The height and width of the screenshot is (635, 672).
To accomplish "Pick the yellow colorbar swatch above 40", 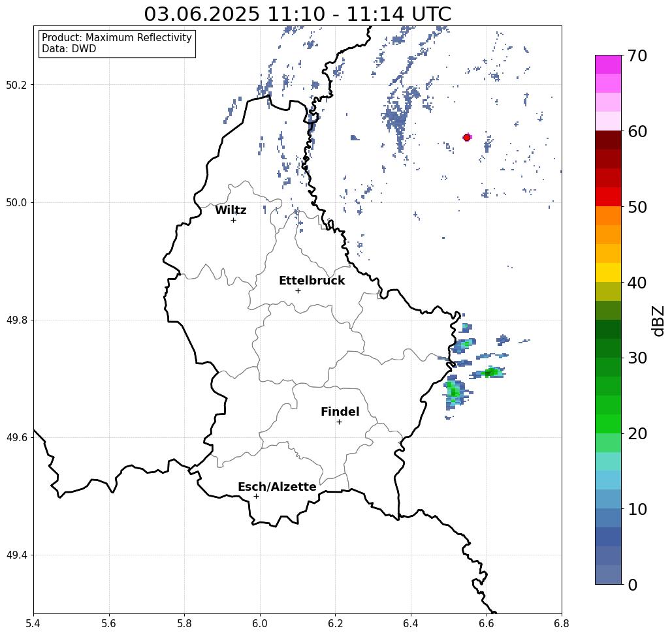I will click(608, 272).
